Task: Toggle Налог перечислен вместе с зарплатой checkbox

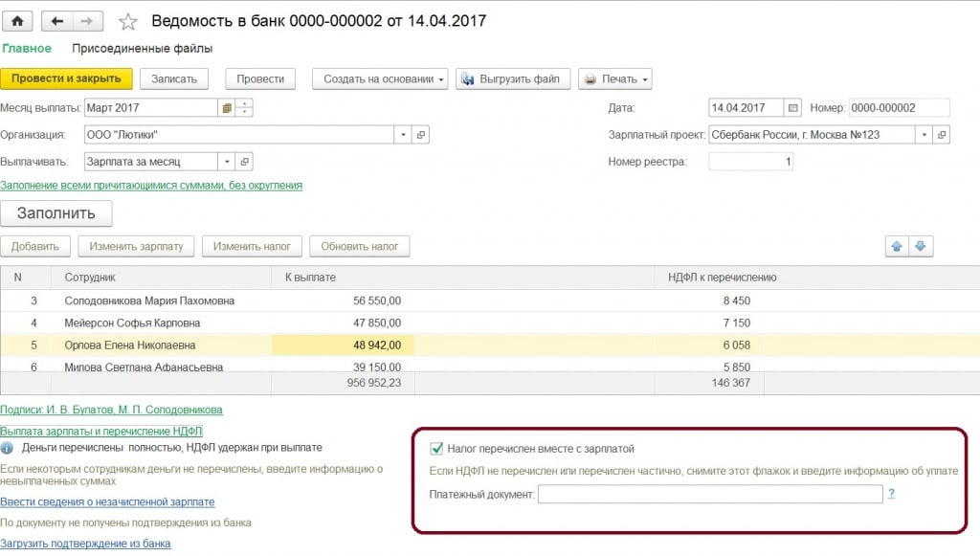Action: tap(436, 449)
